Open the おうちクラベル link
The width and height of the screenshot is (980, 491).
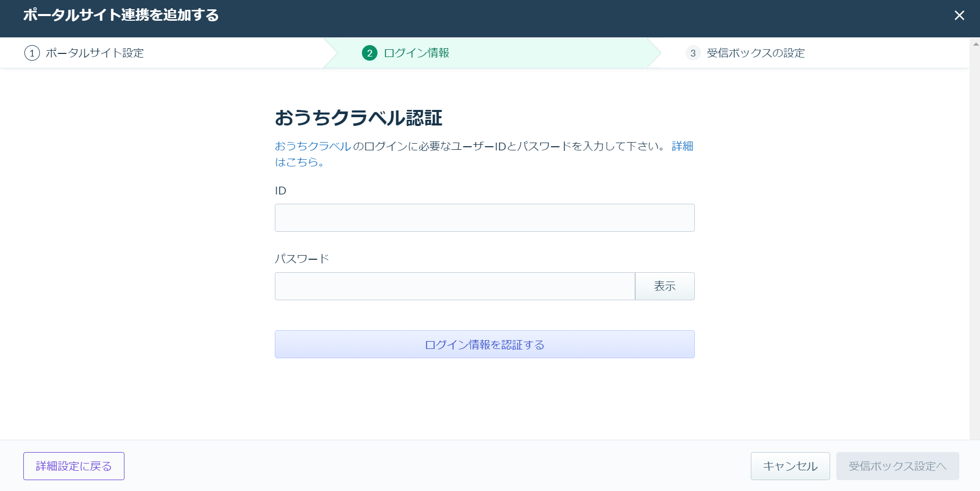(x=313, y=146)
